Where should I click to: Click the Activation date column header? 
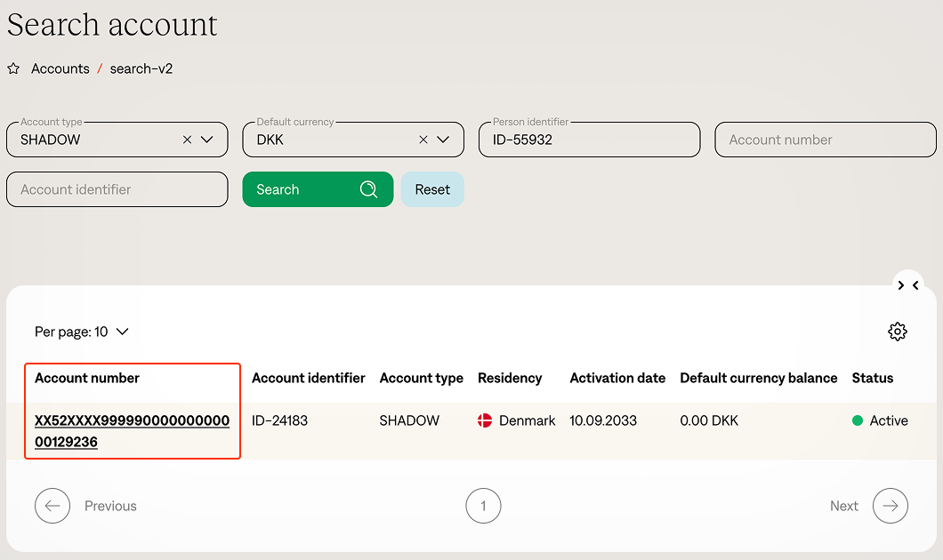[617, 378]
